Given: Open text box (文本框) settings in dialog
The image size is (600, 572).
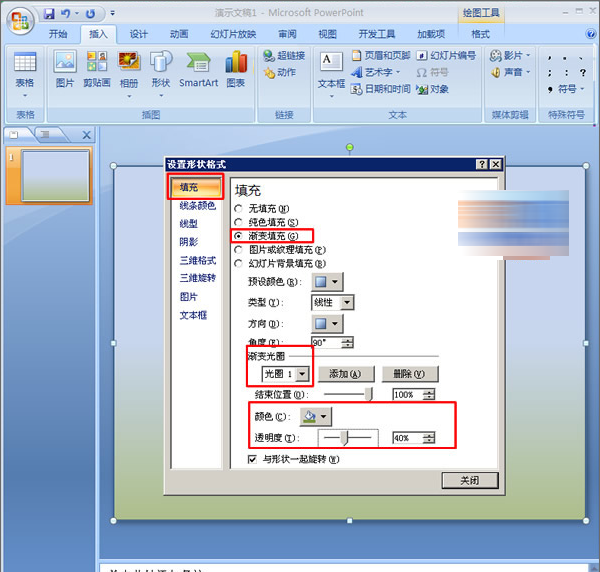Looking at the screenshot, I should [x=193, y=315].
